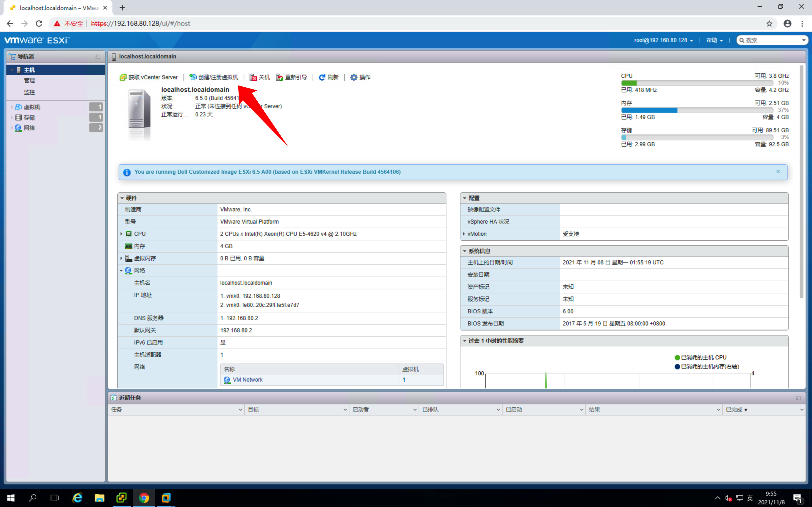Collapse the 网络 network hardware row
The image size is (812, 507).
121,271
